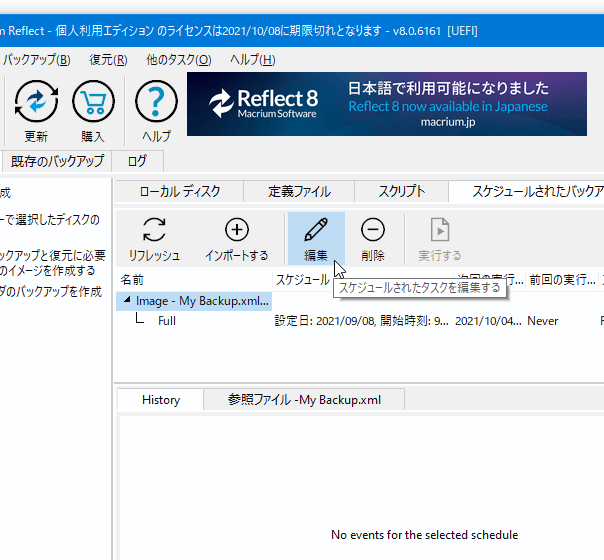This screenshot has width=604, height=560.
Task: Switch to the 既存のバックアップ tab
Action: pyautogui.click(x=57, y=161)
